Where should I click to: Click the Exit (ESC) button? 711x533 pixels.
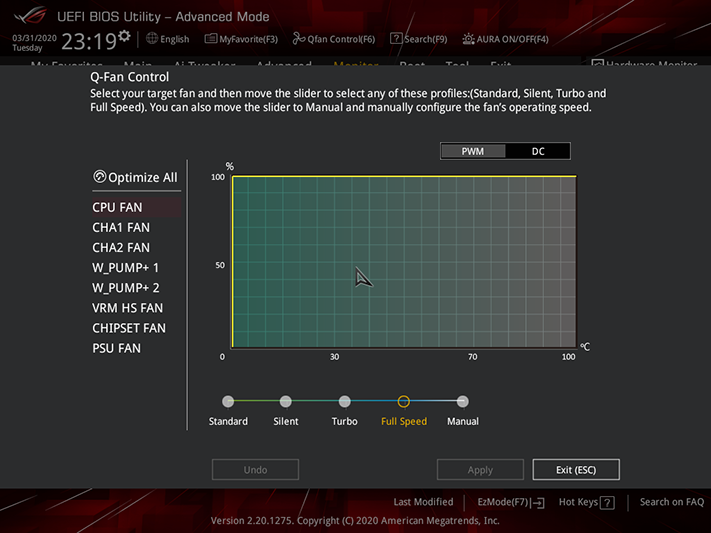576,469
